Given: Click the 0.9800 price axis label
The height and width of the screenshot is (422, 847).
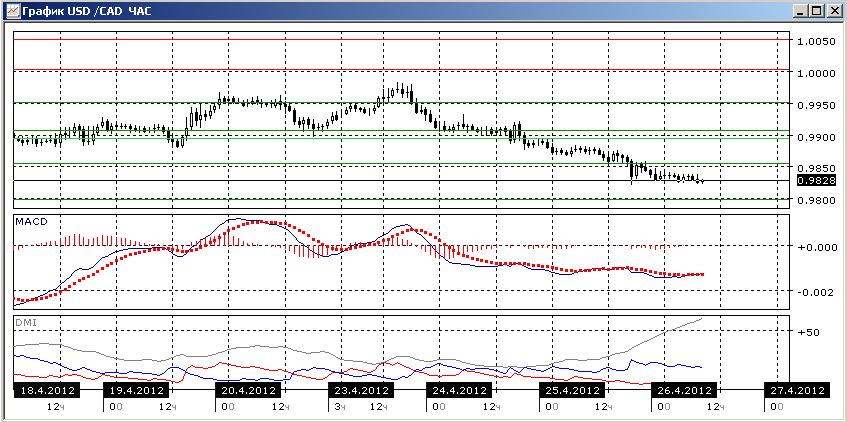Looking at the screenshot, I should point(816,200).
